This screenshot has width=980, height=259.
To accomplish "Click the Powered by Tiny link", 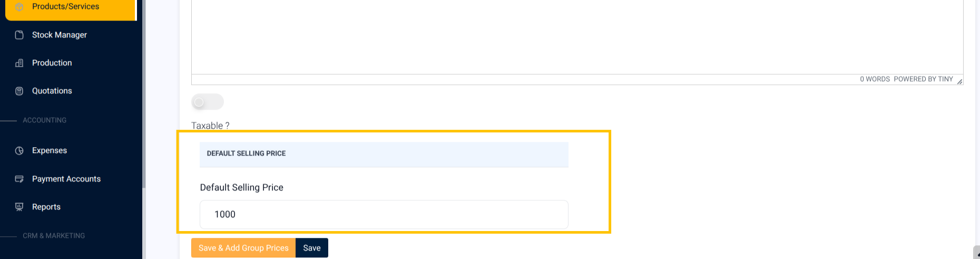I will [923, 79].
